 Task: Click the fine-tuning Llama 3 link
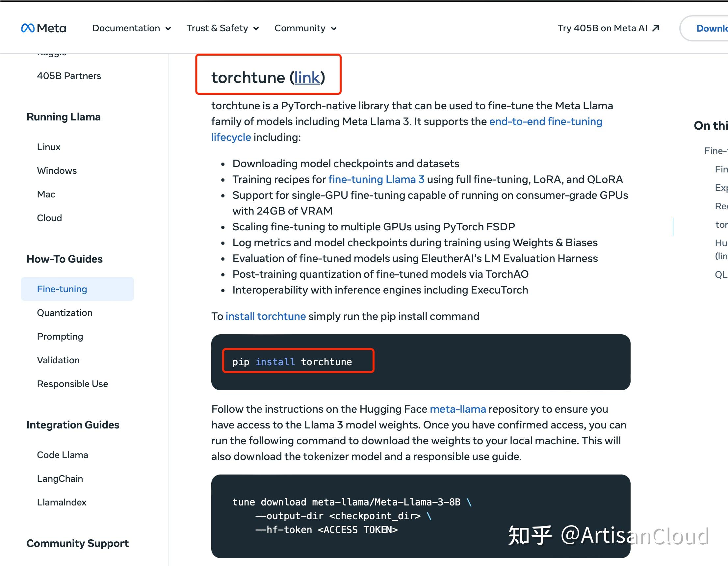(376, 179)
